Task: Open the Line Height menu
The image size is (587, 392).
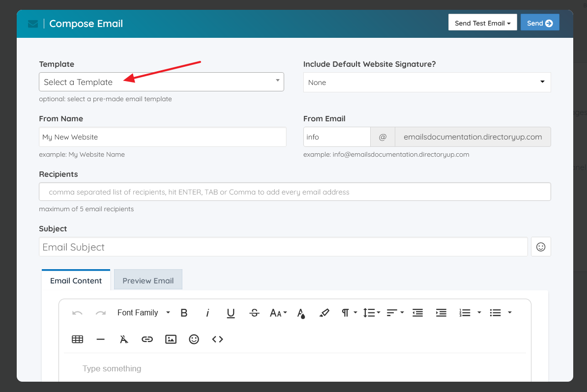Action: coord(371,313)
